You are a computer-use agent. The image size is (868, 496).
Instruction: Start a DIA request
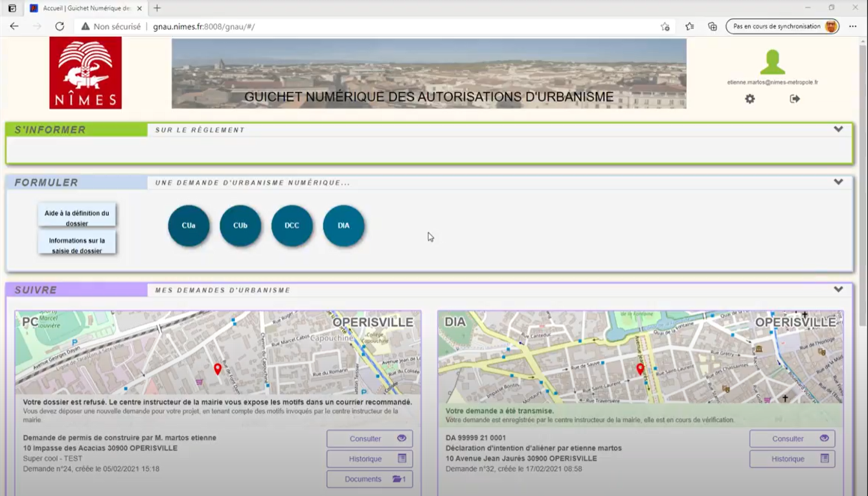[x=343, y=226]
